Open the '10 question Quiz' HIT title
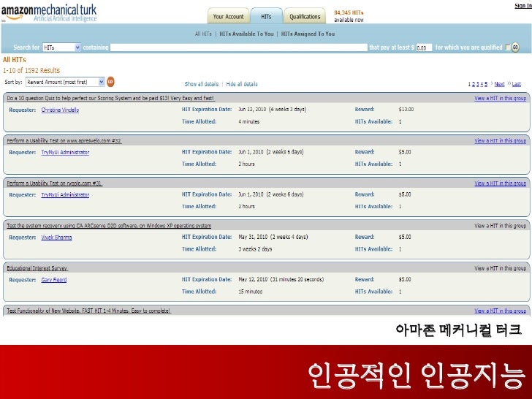 110,98
